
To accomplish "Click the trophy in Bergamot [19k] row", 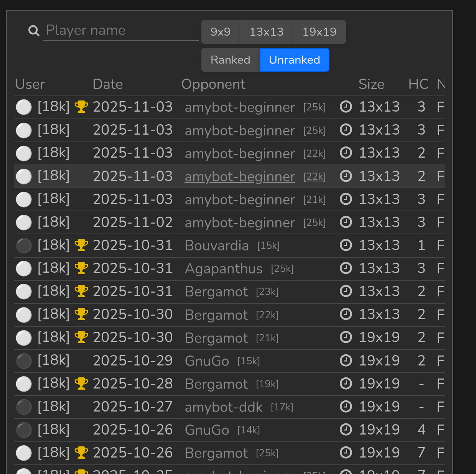I will (x=81, y=383).
